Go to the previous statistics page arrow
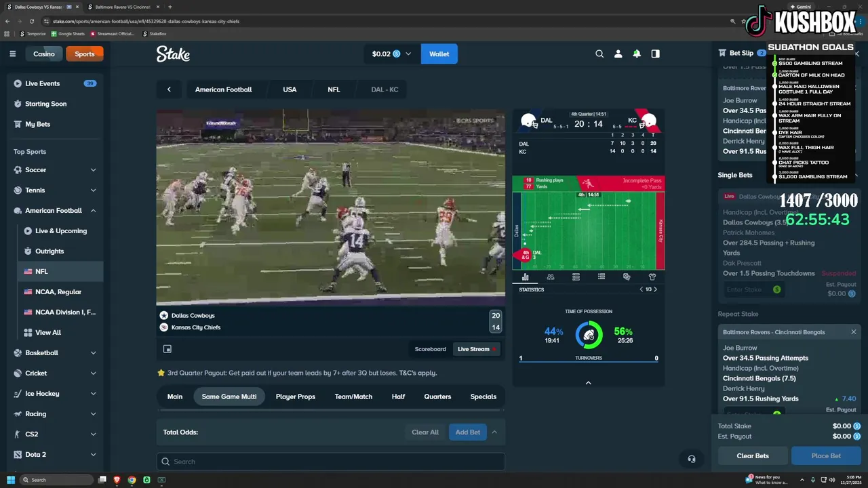Viewport: 868px width, 488px height. [642, 289]
